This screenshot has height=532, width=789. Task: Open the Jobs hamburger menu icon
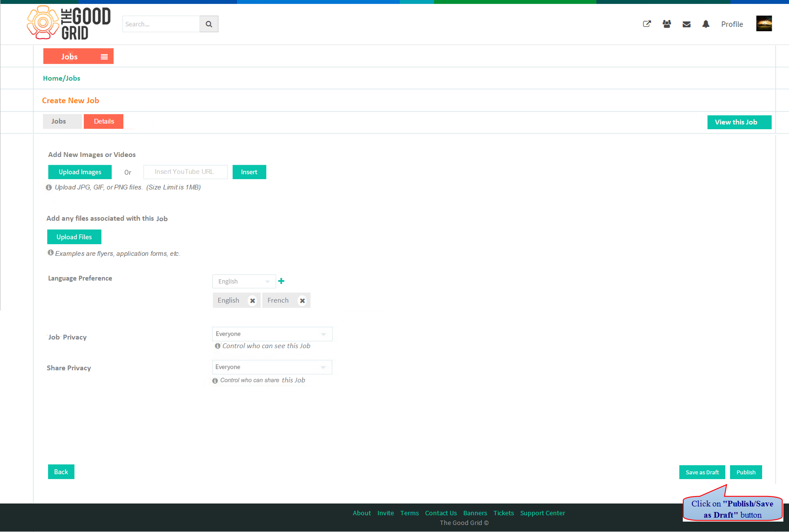(x=104, y=57)
